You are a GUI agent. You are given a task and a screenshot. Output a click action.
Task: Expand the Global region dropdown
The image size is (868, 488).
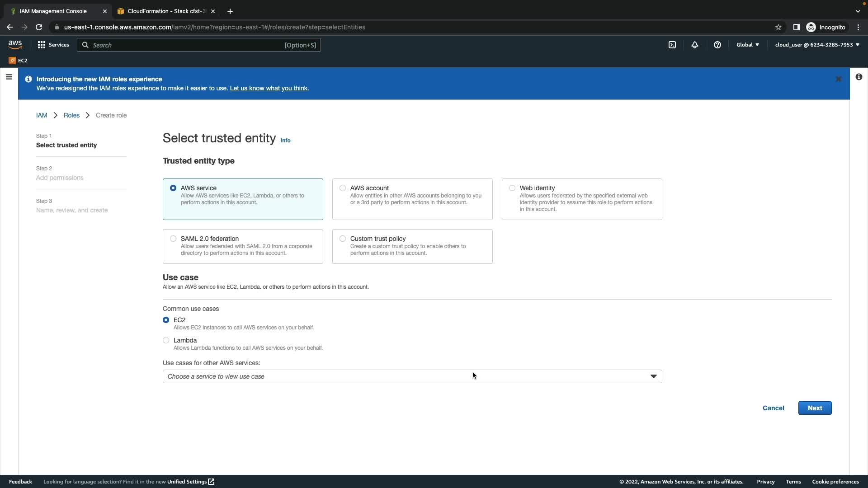click(747, 45)
